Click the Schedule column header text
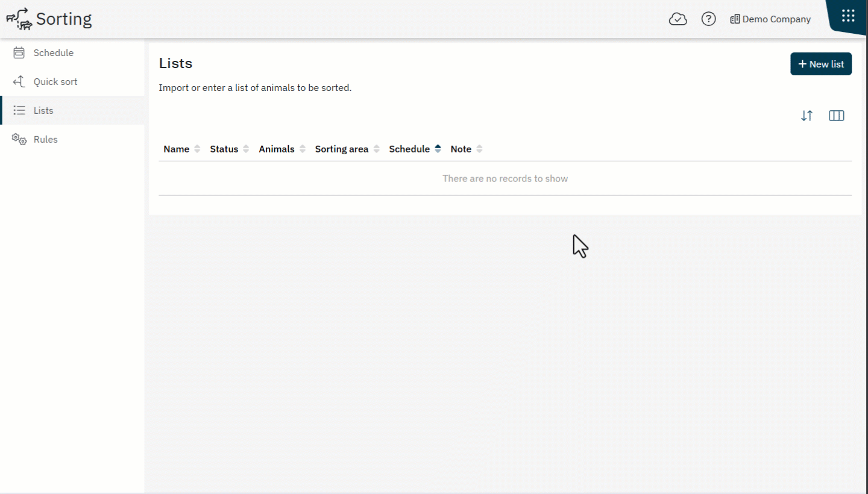Screen dimensions: 868x494 point(409,149)
